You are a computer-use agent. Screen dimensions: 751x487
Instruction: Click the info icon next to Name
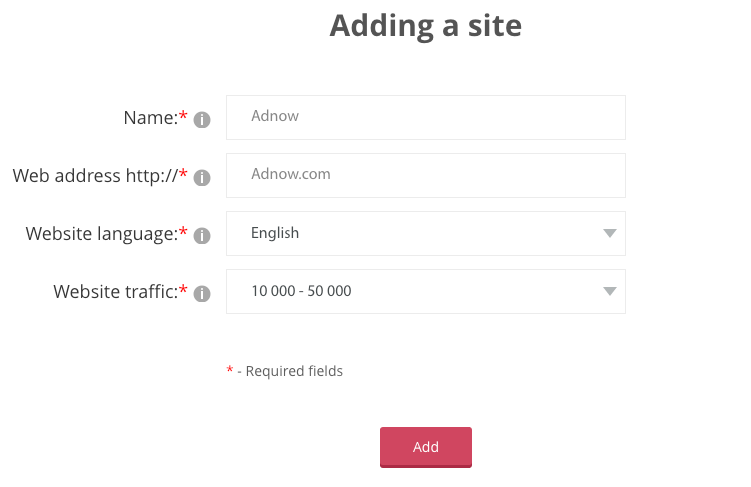coord(202,120)
